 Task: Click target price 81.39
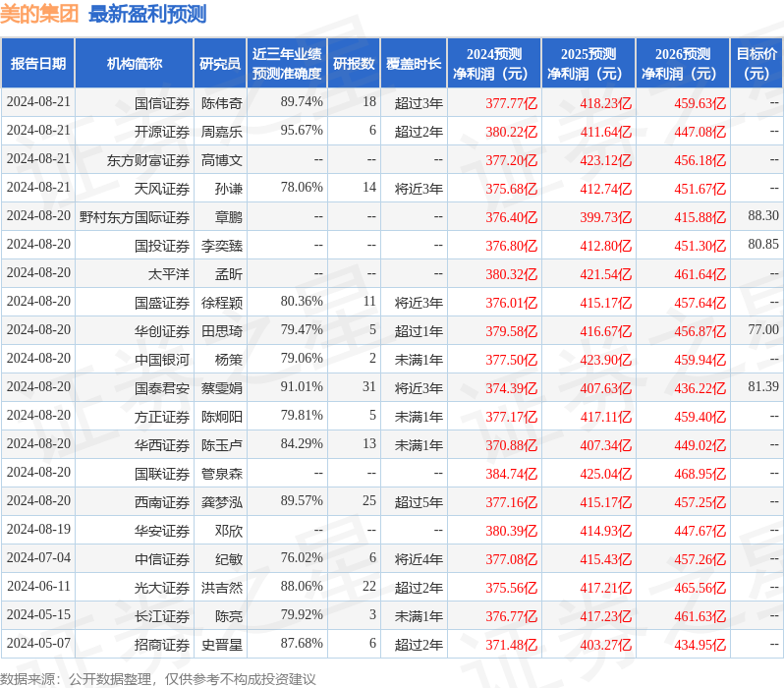763,387
